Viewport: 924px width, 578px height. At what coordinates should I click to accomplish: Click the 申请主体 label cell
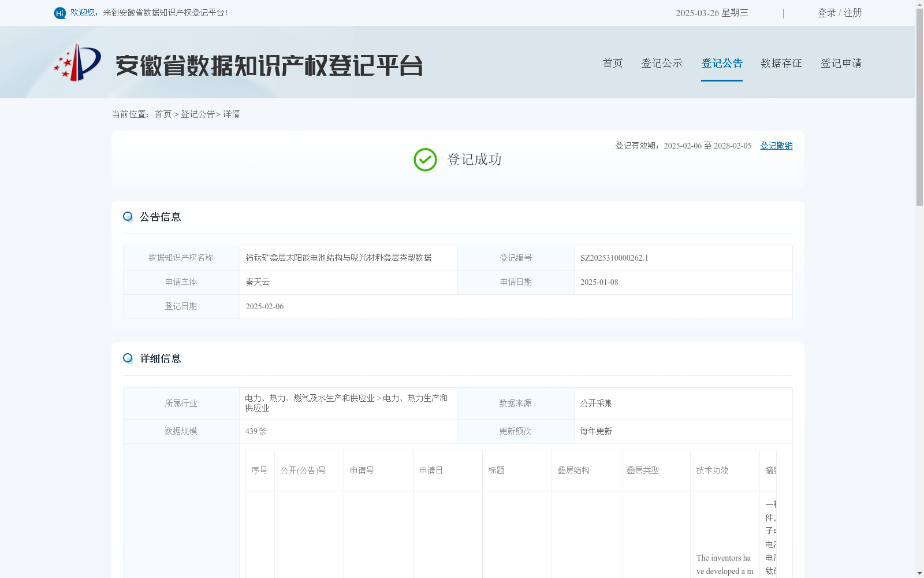(x=181, y=282)
